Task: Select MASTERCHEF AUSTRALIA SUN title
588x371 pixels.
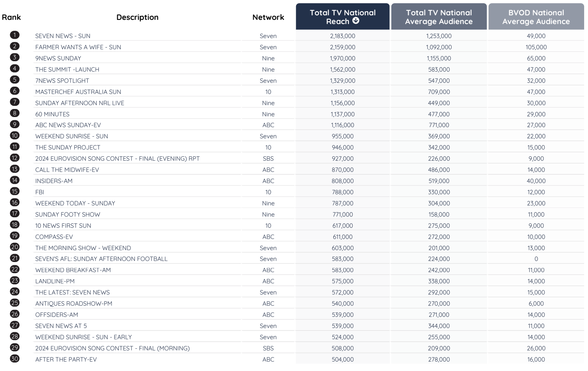Action: [78, 92]
